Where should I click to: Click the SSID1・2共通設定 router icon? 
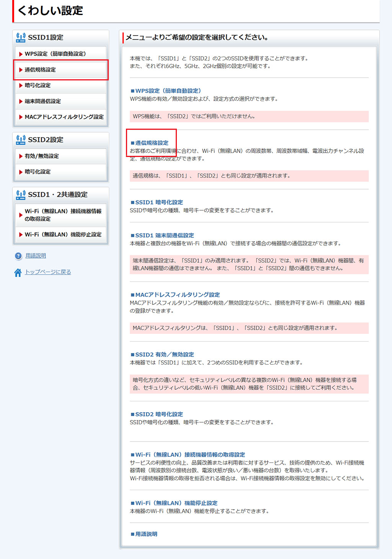tap(21, 195)
